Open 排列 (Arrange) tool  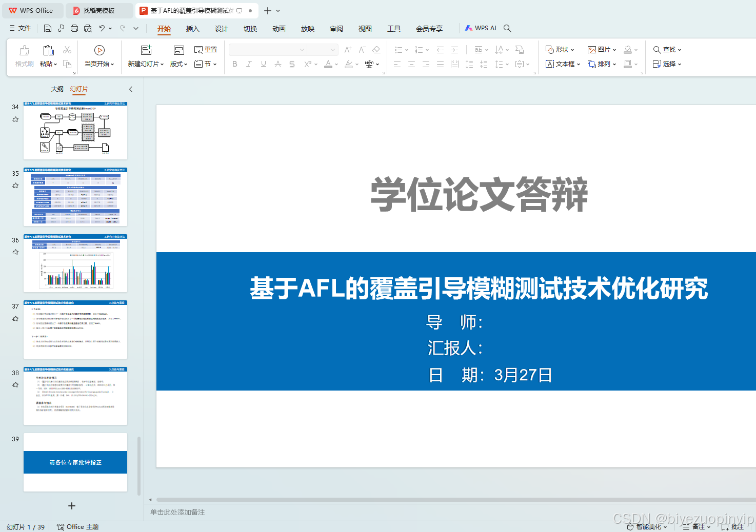[602, 64]
